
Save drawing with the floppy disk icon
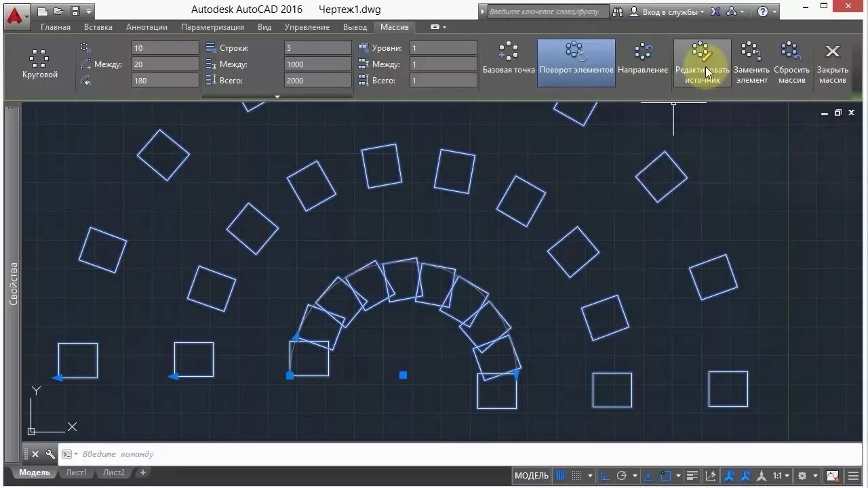pyautogui.click(x=75, y=11)
